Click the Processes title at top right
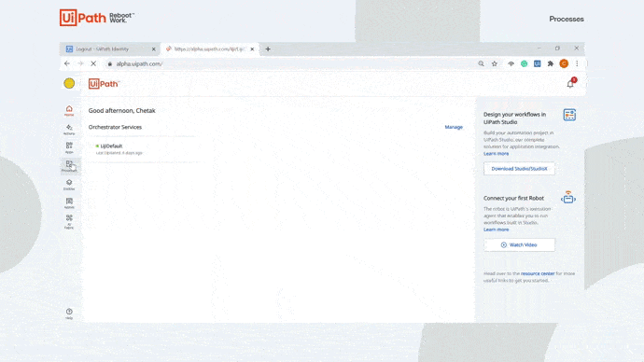This screenshot has height=362, width=644. click(x=567, y=19)
